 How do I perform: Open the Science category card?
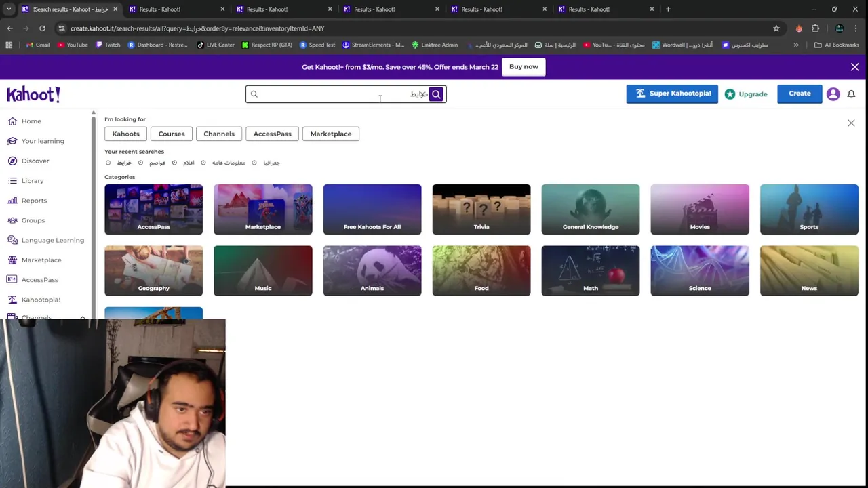pyautogui.click(x=700, y=270)
